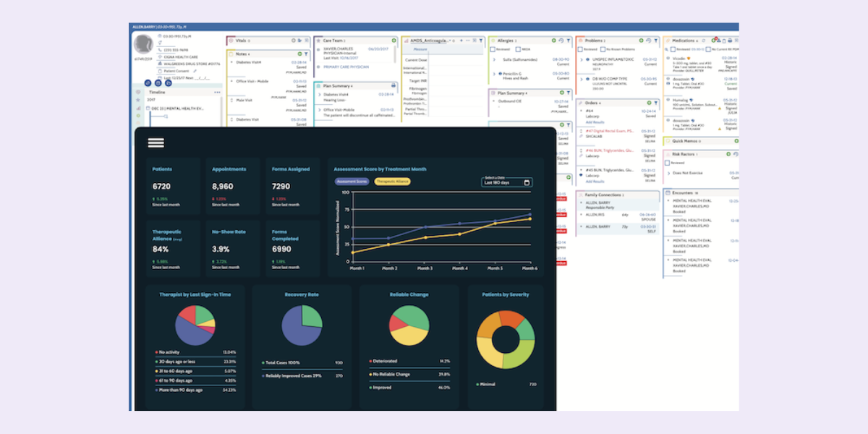Open the AMDS_Anticoagula measure panel header

[x=427, y=40]
